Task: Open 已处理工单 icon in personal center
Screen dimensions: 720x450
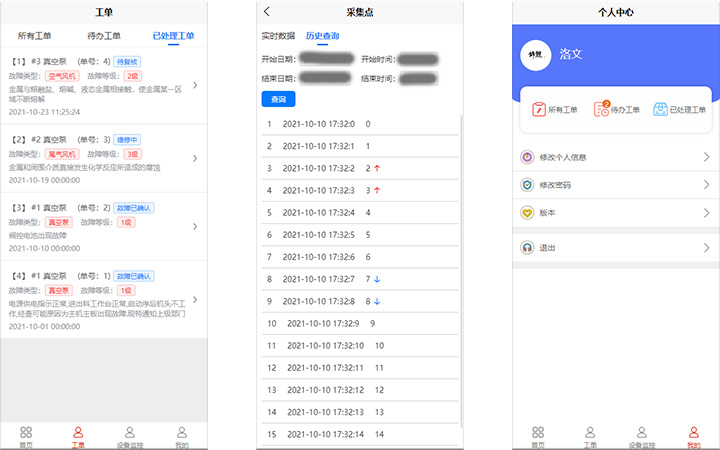Action: click(660, 109)
